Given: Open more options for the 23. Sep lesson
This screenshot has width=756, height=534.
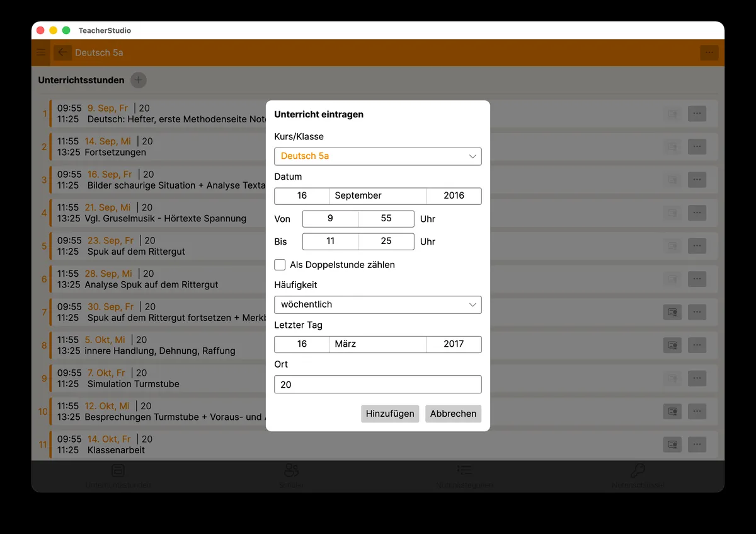Looking at the screenshot, I should click(x=697, y=246).
